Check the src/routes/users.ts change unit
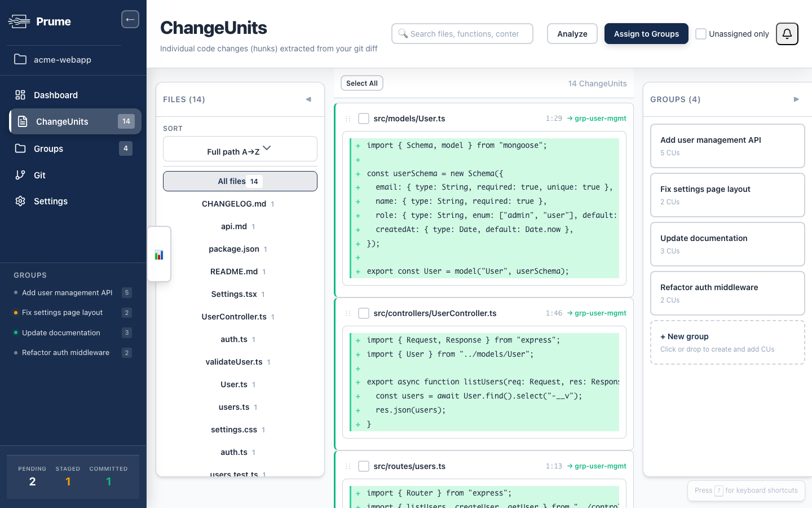Image resolution: width=812 pixels, height=508 pixels. coord(364,466)
